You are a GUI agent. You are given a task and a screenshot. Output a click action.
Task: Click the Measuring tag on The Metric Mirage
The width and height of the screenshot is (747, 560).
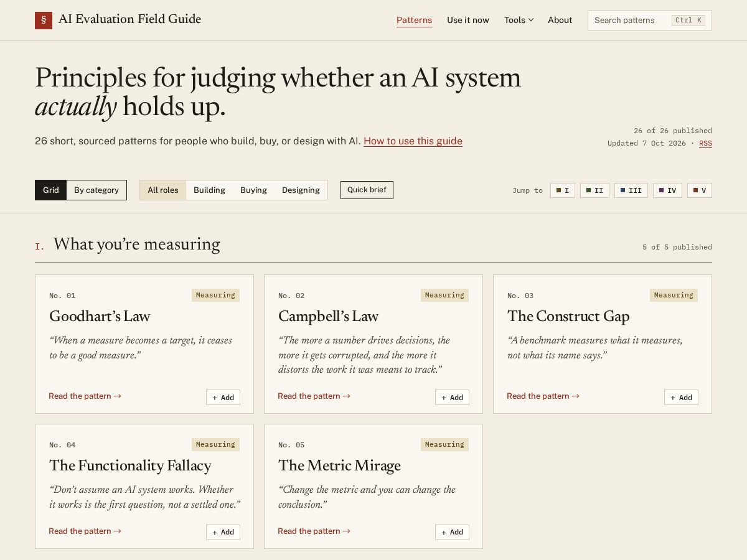click(444, 444)
